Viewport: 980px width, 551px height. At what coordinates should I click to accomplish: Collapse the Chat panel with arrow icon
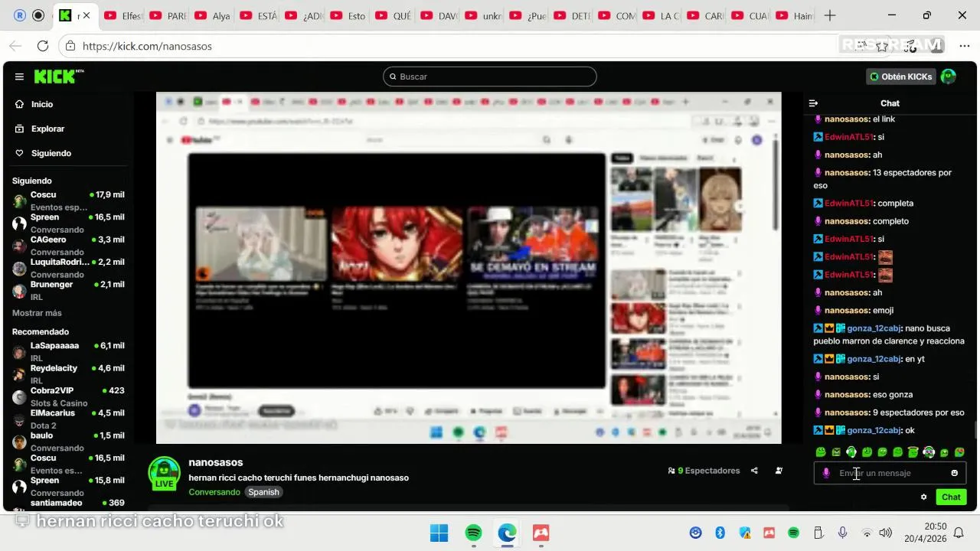814,103
